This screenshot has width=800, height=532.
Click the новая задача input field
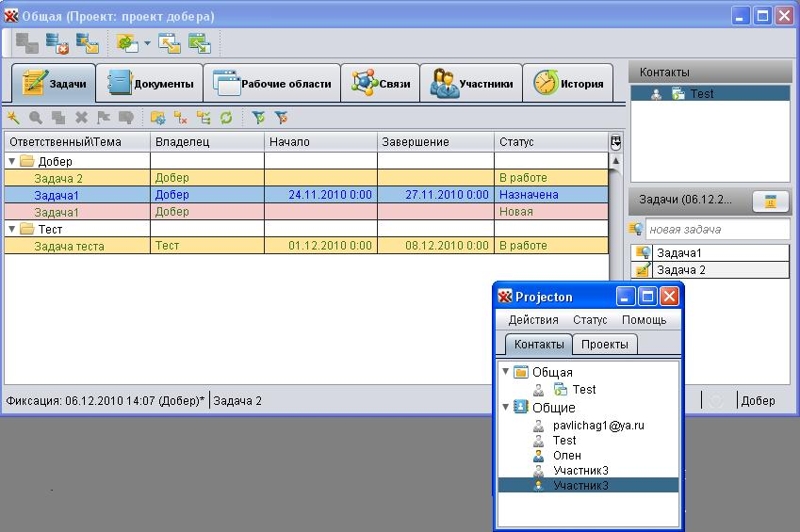(x=717, y=229)
